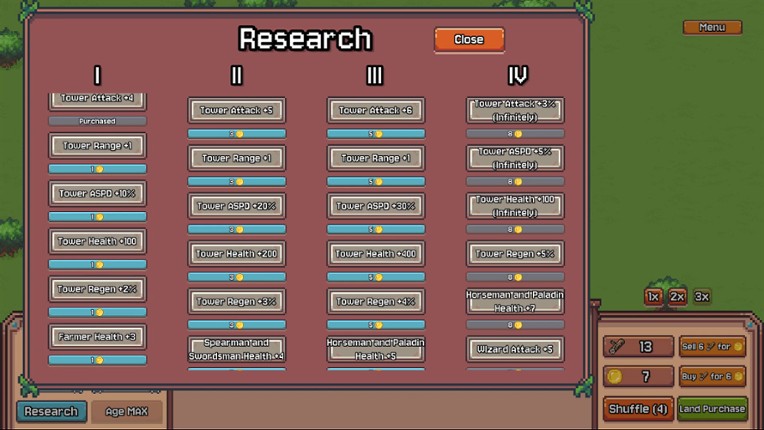
Task: Switch game speed to 2x
Action: 677,297
